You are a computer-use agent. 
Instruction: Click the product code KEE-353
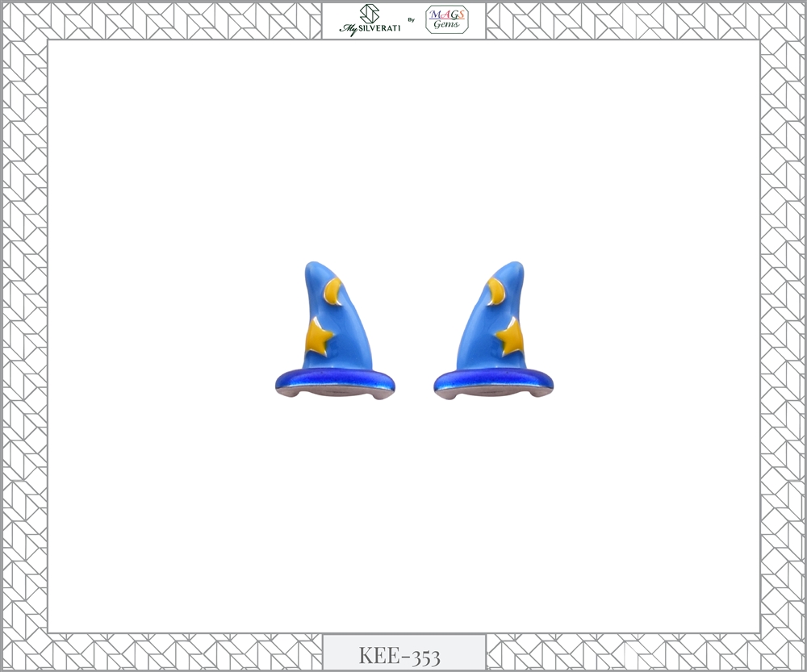click(399, 656)
